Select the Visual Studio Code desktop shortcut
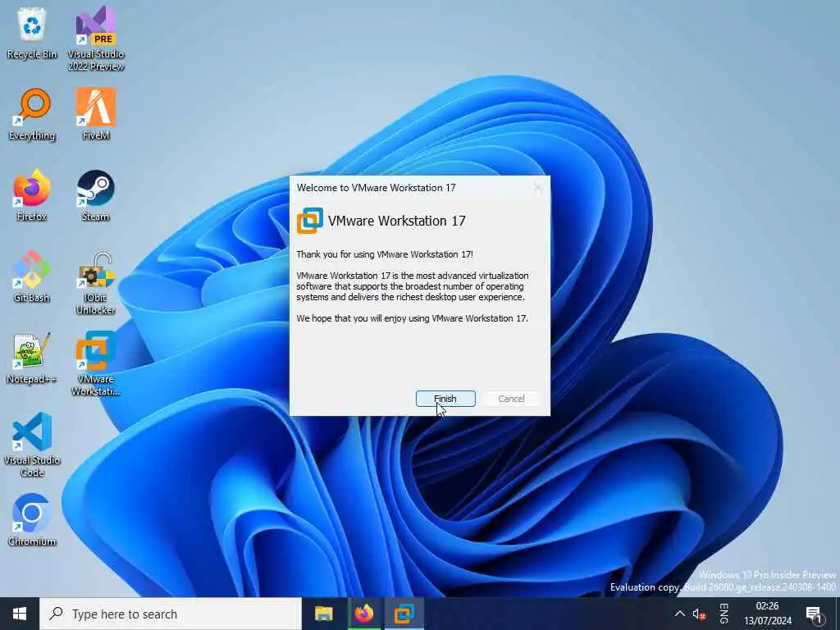This screenshot has height=630, width=840. pyautogui.click(x=32, y=445)
